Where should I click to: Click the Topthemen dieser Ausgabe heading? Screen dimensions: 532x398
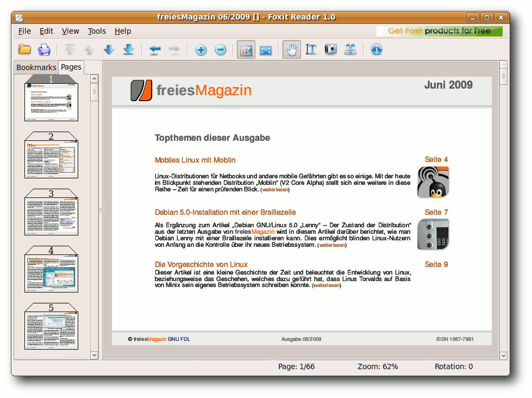coord(212,138)
